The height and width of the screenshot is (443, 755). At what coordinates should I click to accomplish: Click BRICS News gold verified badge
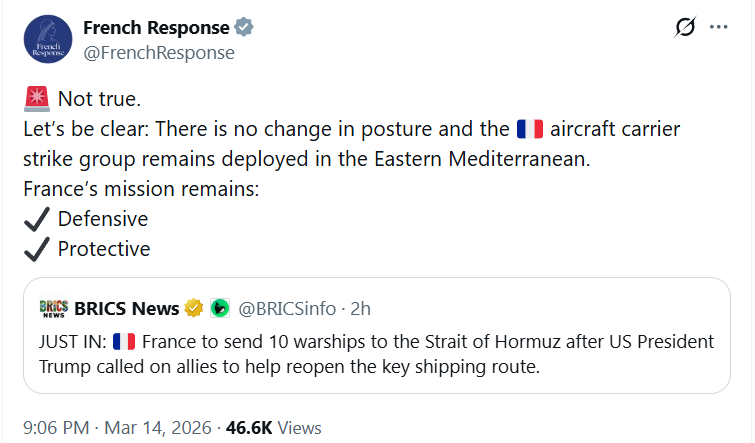tap(195, 308)
